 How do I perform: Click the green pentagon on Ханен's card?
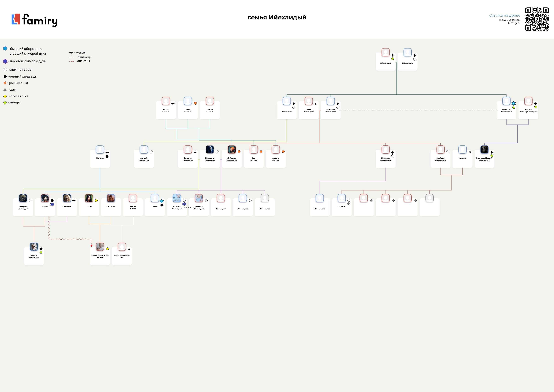41,252
